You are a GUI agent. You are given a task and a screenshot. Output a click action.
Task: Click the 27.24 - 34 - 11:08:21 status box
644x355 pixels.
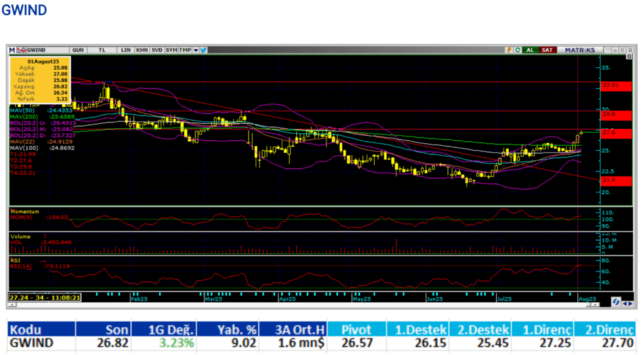pos(45,297)
